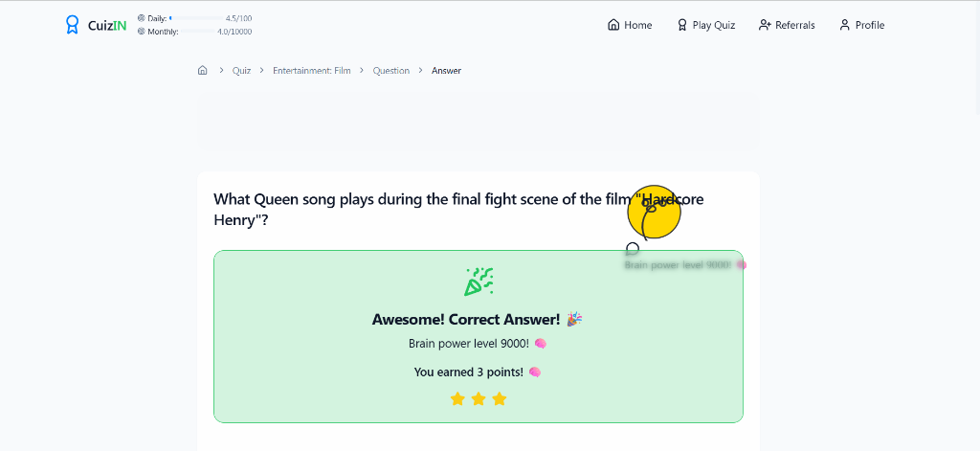Click the house icon in the breadcrumb
Image resolution: width=980 pixels, height=451 pixels.
coord(202,71)
